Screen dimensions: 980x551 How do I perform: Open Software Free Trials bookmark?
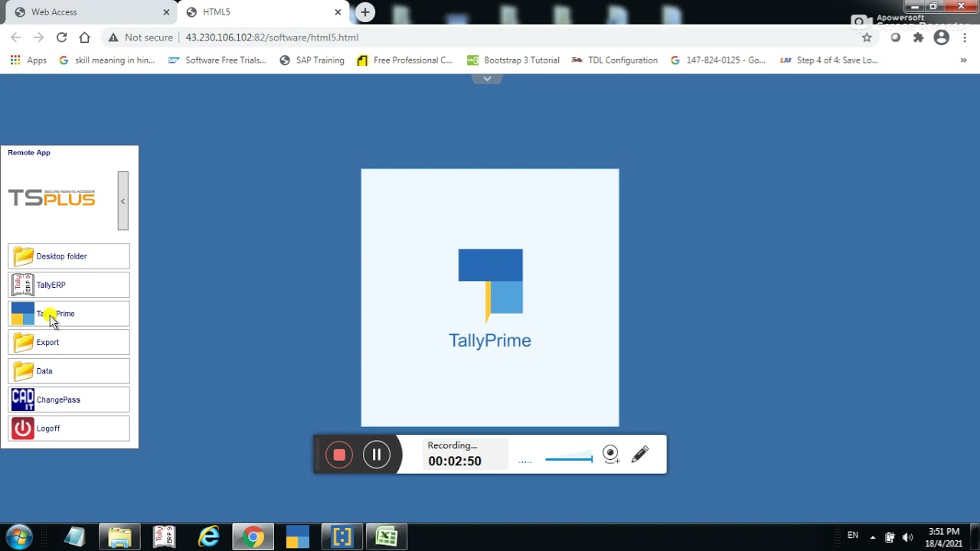click(x=217, y=60)
